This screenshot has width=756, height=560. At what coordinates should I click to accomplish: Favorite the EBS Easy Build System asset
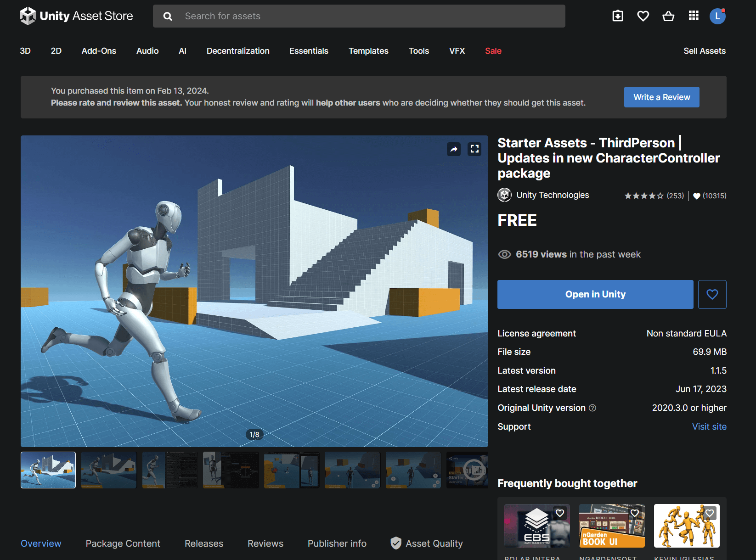(560, 513)
